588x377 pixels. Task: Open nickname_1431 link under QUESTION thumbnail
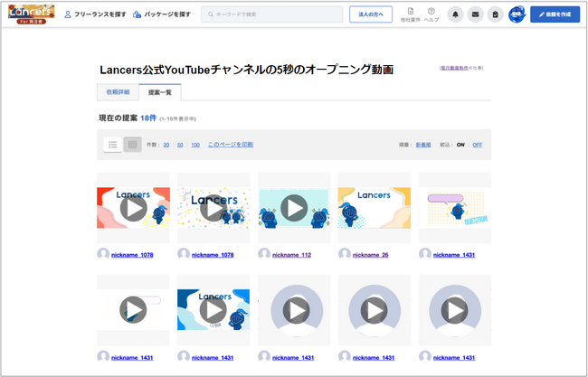coord(454,255)
